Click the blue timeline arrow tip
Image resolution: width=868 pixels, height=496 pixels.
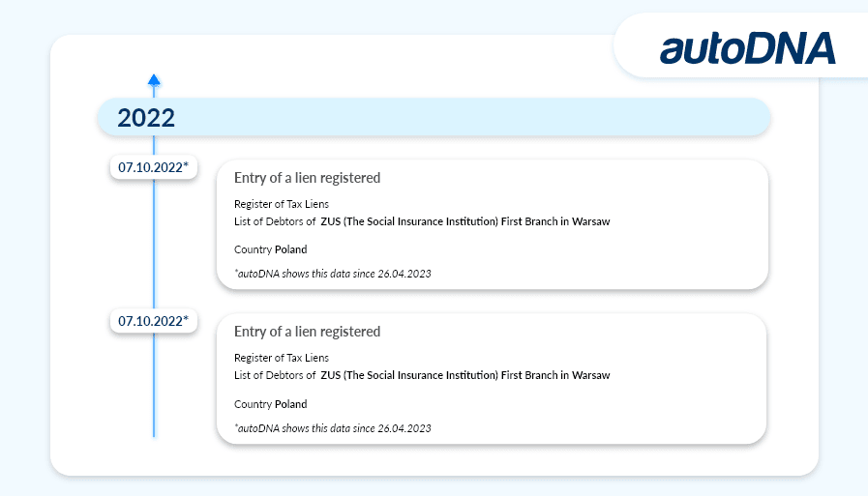point(154,80)
